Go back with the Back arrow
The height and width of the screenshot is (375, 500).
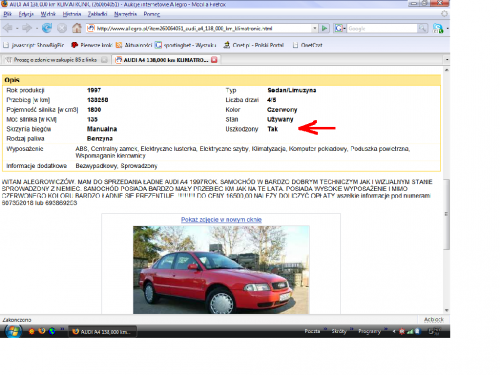pyautogui.click(x=8, y=28)
